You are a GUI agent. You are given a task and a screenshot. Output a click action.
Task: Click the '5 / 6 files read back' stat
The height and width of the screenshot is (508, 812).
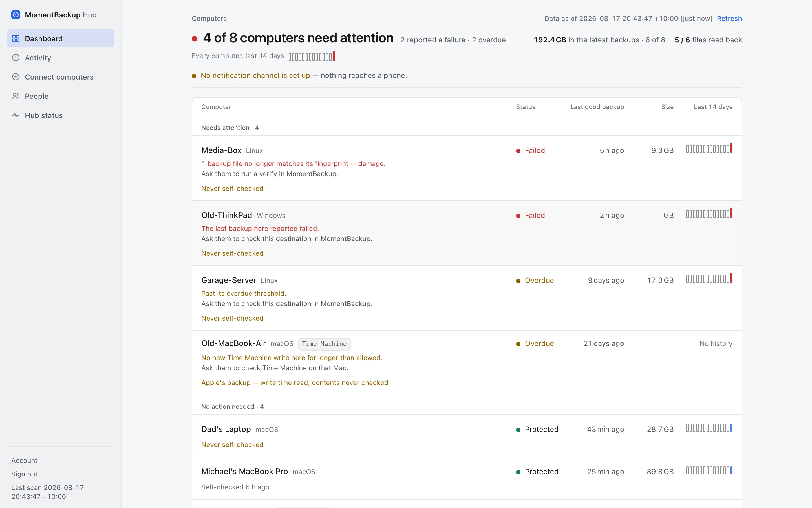point(708,40)
